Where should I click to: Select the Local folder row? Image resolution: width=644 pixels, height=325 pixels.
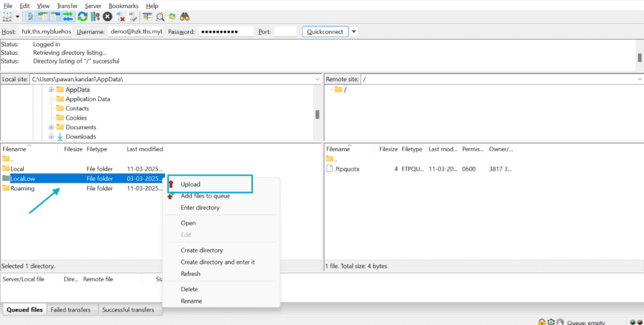click(x=82, y=169)
